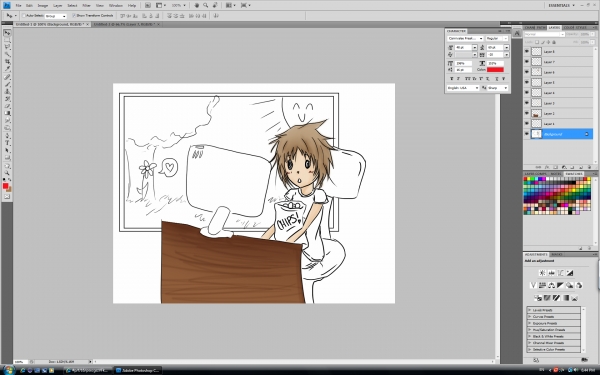Screen dimensions: 600x375
Task: Open the font size dropdown
Action: 474,47
